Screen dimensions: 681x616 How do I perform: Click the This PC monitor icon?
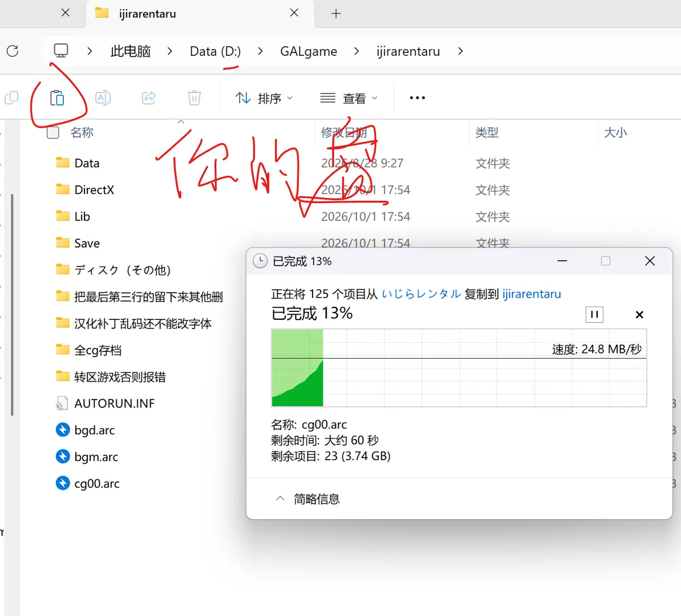click(61, 50)
